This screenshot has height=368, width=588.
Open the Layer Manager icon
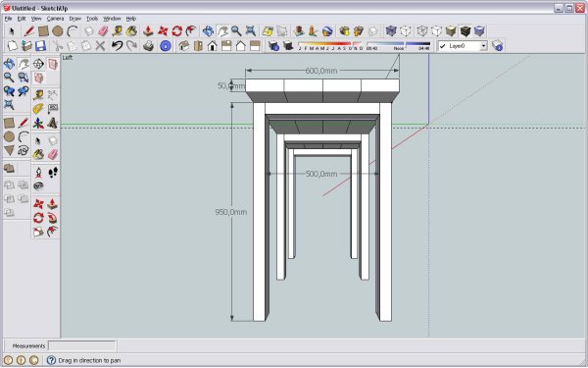(x=497, y=46)
